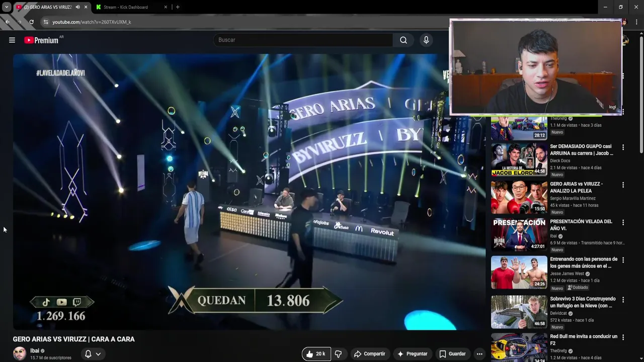This screenshot has width=644, height=362.
Task: View site information icon in address bar
Action: pos(46,22)
